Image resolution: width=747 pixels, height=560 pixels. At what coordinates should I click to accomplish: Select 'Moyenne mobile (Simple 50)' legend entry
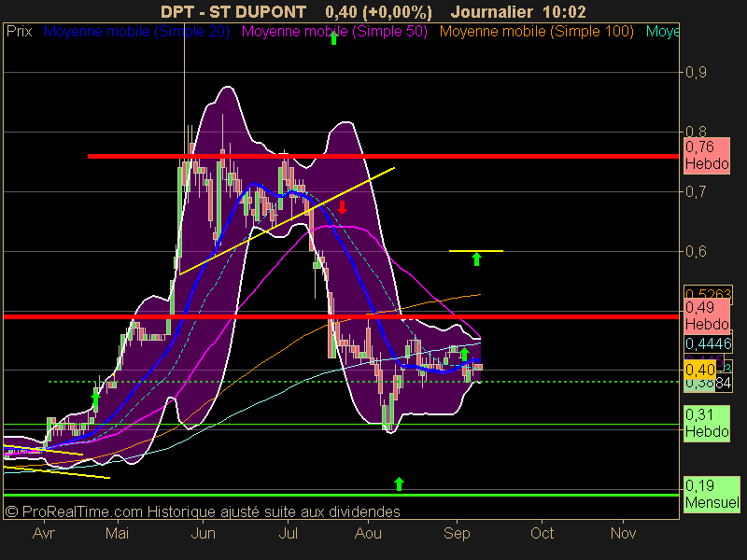(334, 32)
